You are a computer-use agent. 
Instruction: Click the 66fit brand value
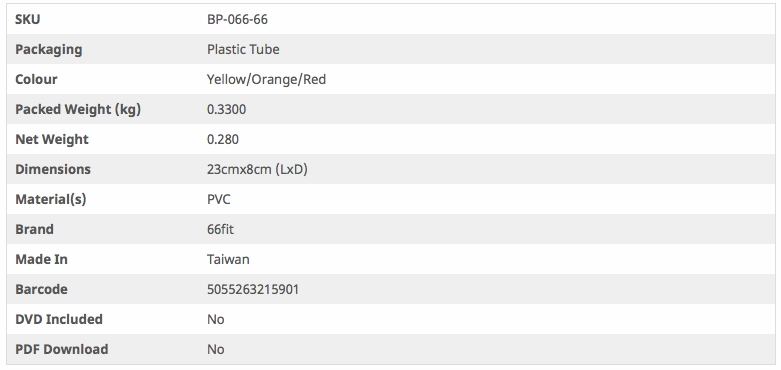point(220,229)
